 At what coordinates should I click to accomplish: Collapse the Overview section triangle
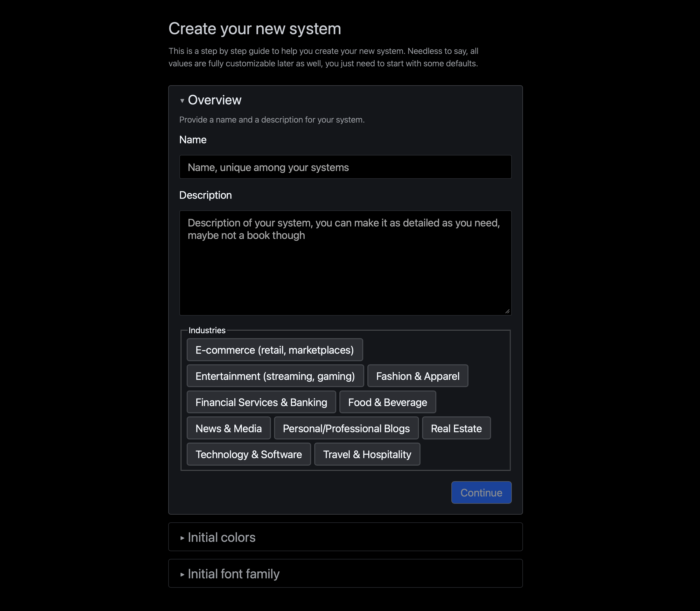pos(182,101)
